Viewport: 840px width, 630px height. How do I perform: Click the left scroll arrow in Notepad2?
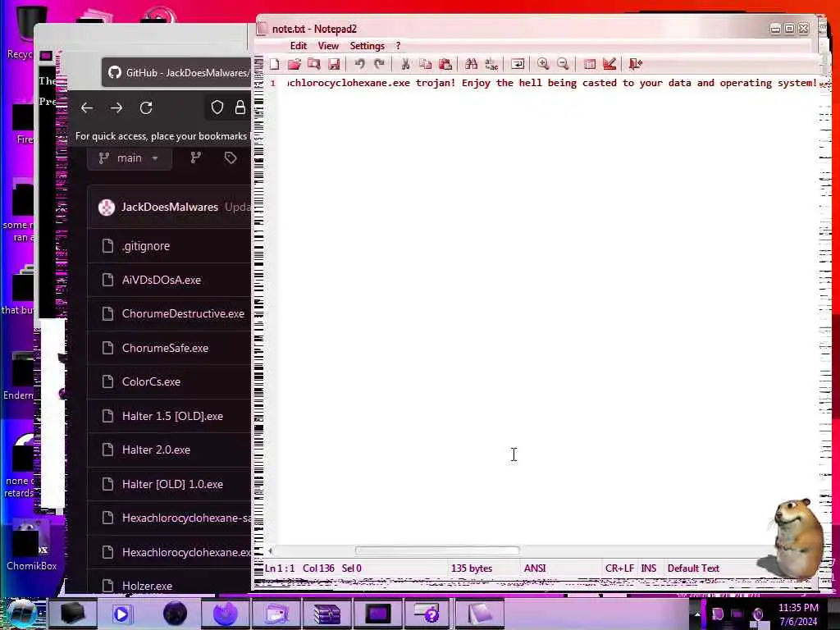pos(271,550)
